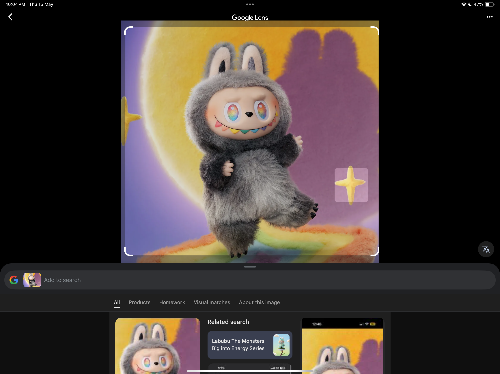Open the Visual matches tab
The height and width of the screenshot is (374, 500).
(x=212, y=302)
